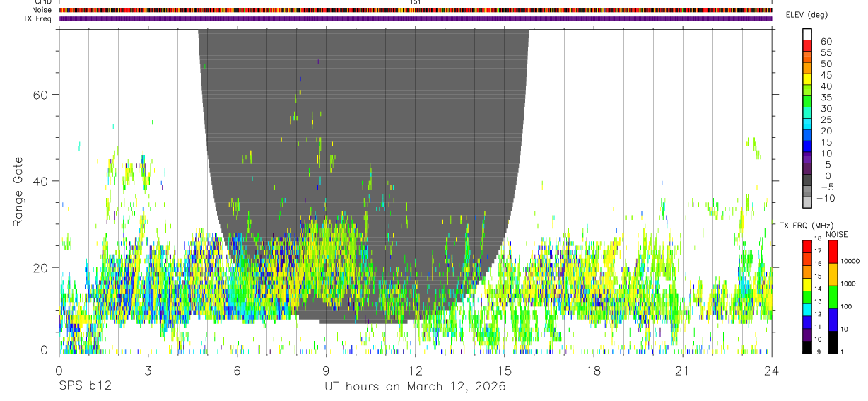This screenshot has height=401, width=868.
Task: Click the x-axis tick label '6'
Action: point(237,371)
